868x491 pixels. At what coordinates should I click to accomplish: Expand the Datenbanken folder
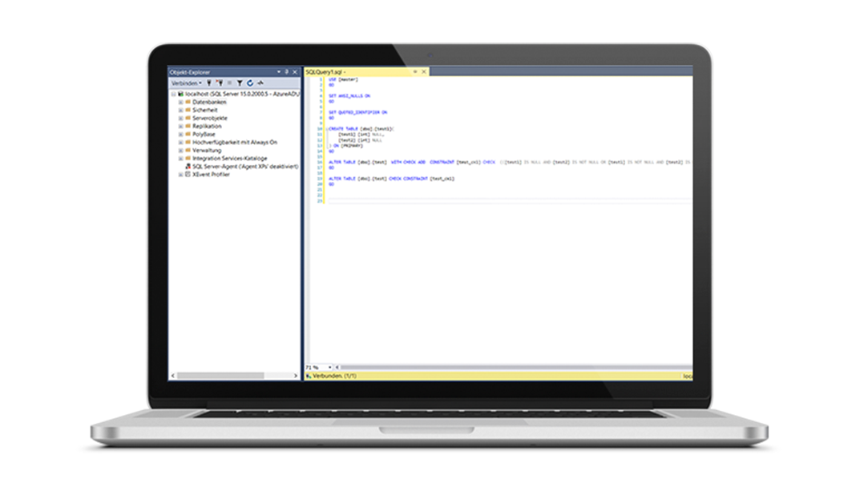coord(180,103)
